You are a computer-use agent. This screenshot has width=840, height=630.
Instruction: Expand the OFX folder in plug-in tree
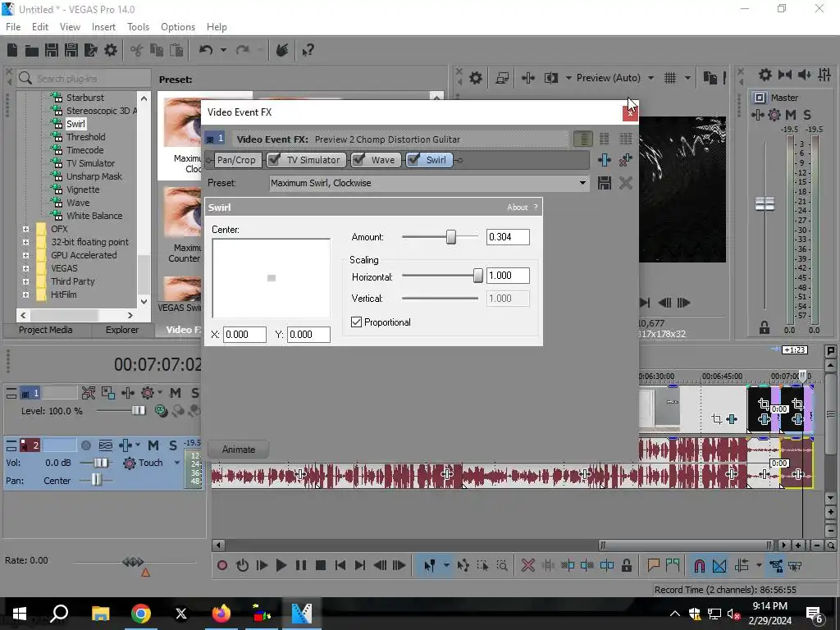click(25, 229)
